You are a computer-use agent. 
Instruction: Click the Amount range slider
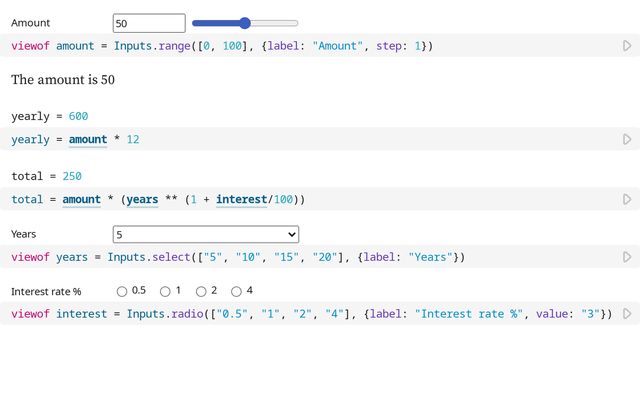245,23
